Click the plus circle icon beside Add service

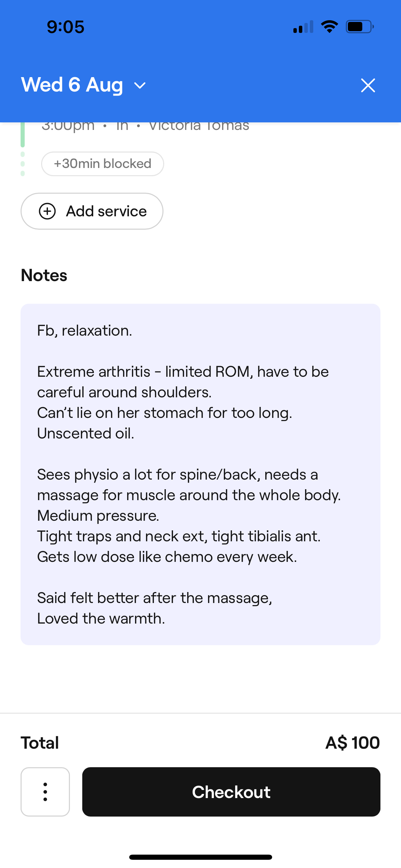pos(47,211)
